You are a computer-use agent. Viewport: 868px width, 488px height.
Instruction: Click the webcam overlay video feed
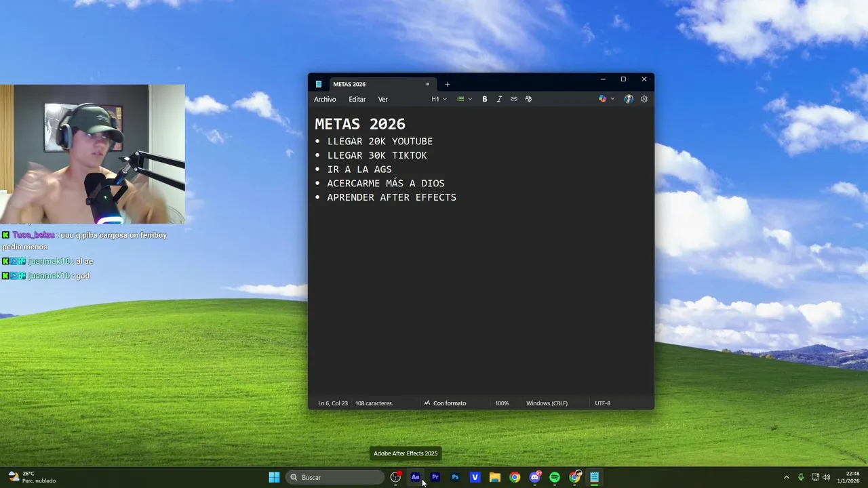92,154
